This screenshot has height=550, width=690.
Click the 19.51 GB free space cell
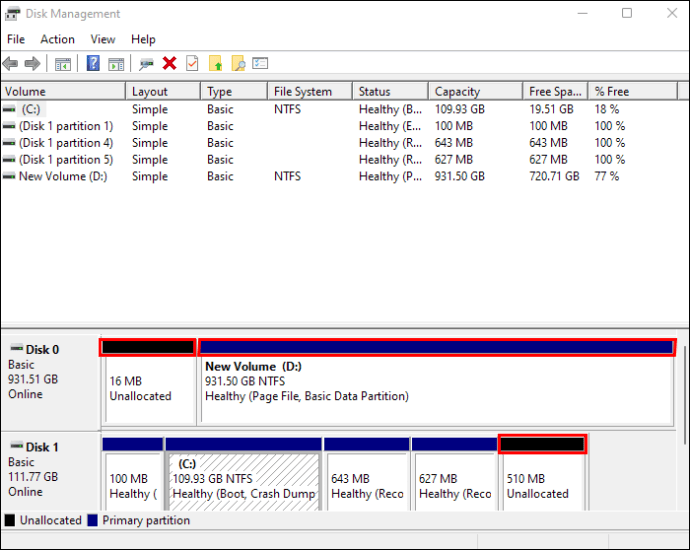[551, 109]
